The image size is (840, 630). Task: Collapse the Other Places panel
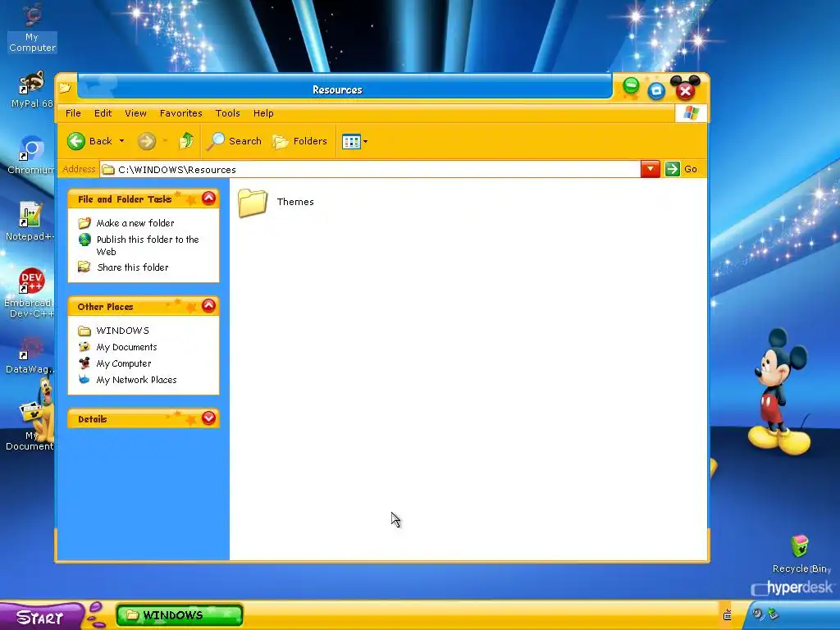(208, 306)
